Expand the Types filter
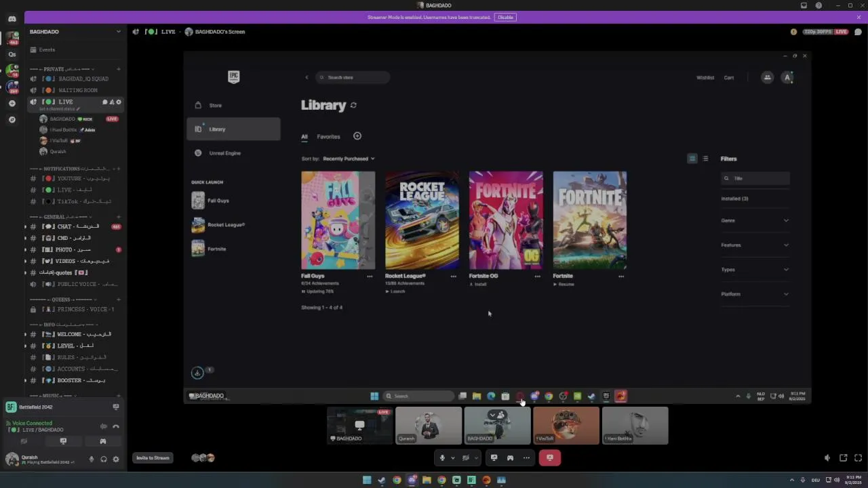 (755, 269)
